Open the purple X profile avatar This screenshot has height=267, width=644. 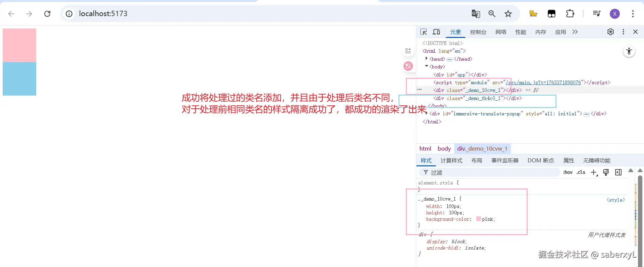click(614, 14)
